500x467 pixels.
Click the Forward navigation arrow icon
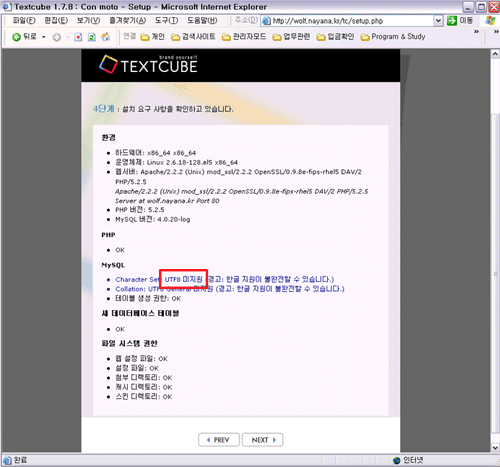pos(57,37)
